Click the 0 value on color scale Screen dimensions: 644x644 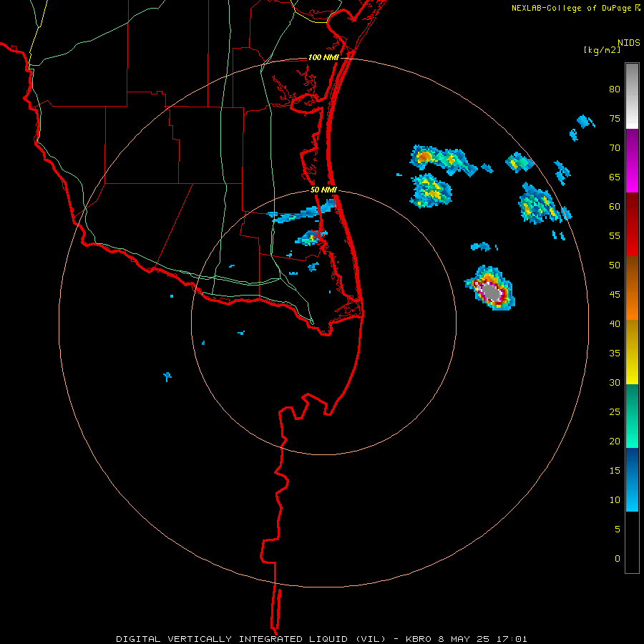618,559
